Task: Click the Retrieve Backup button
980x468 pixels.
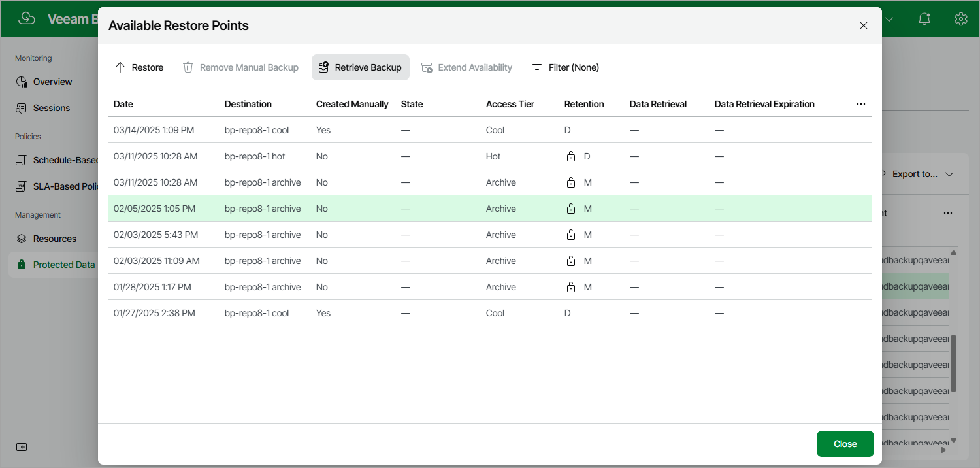Action: coord(361,67)
